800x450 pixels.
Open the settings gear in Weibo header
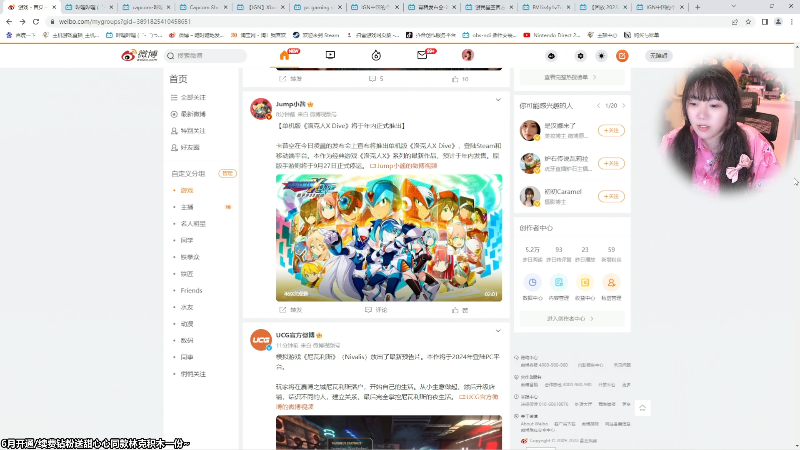pos(580,56)
